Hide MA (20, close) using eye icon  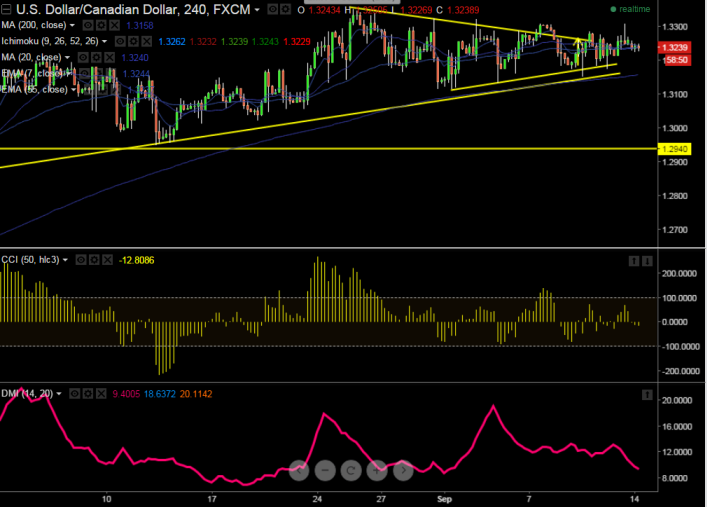[x=83, y=57]
